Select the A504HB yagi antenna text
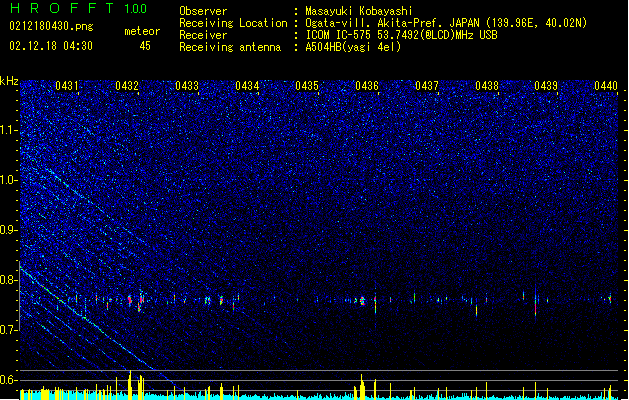 tap(353, 47)
